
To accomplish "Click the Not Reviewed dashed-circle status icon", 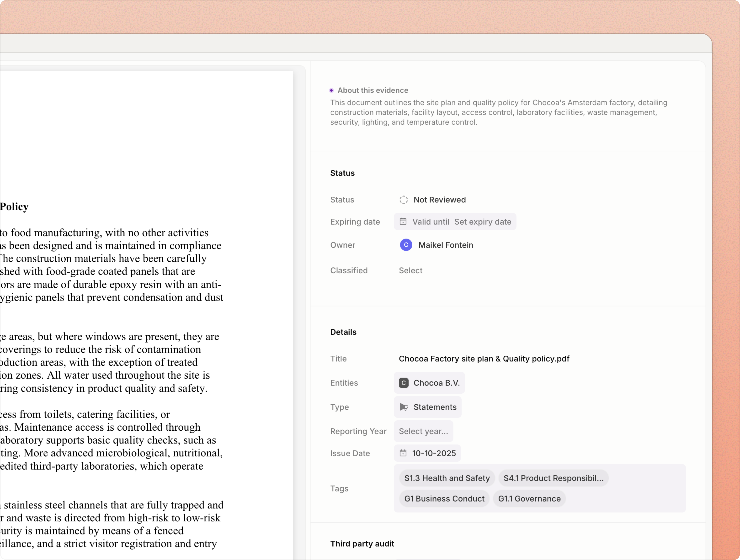I will [404, 200].
